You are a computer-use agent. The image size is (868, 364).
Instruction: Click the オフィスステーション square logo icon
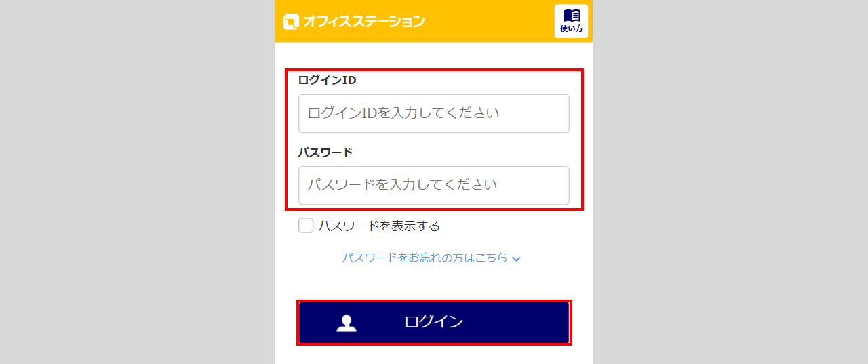pyautogui.click(x=291, y=22)
